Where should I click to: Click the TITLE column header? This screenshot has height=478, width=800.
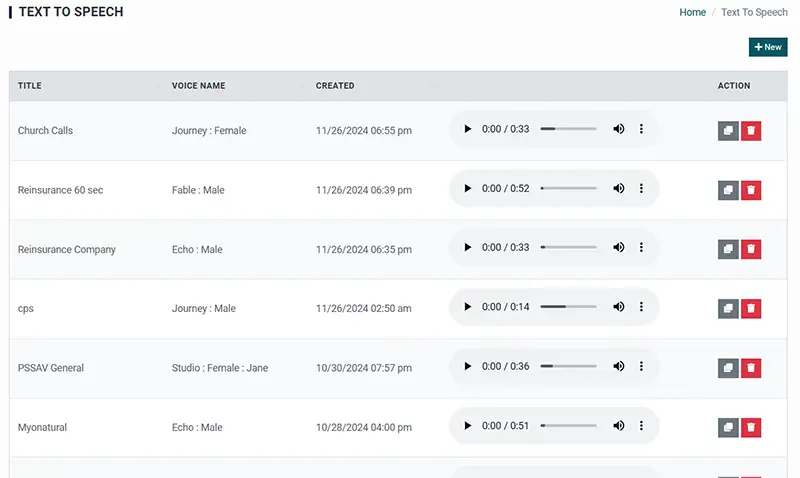(30, 86)
